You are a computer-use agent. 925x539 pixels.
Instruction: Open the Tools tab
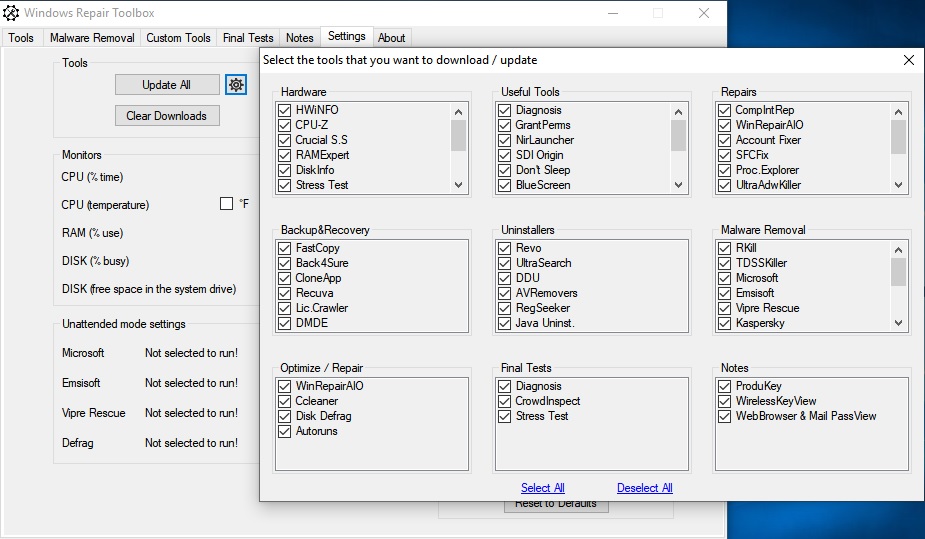pos(21,38)
